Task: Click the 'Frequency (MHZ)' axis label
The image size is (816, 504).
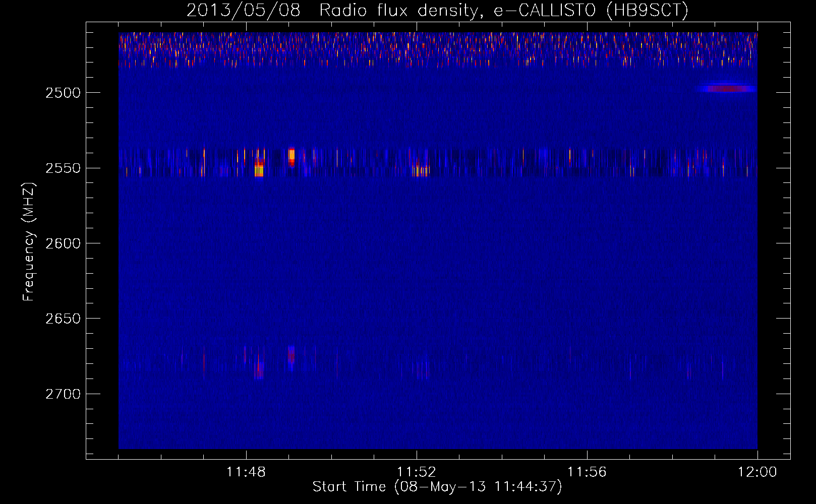Action: click(29, 242)
